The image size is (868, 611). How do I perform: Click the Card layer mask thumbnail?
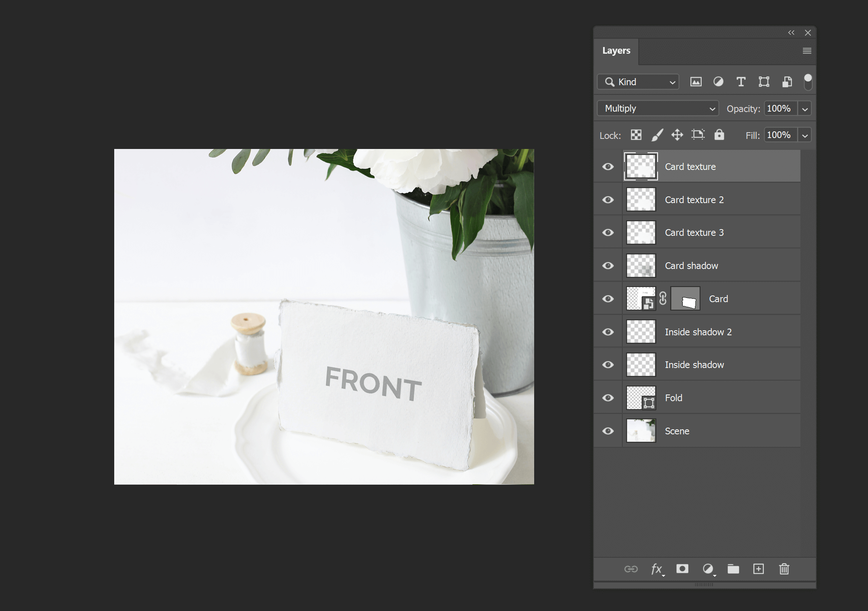pyautogui.click(x=685, y=298)
